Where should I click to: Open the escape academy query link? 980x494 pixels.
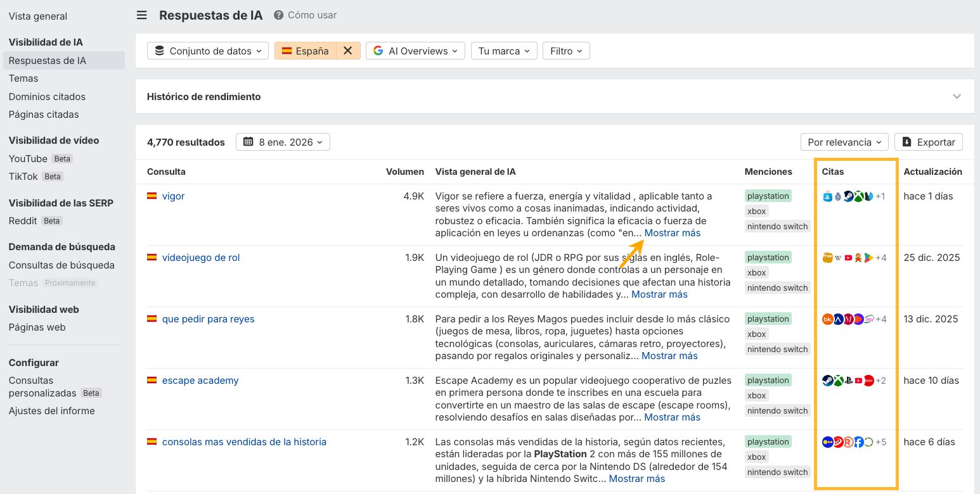200,381
